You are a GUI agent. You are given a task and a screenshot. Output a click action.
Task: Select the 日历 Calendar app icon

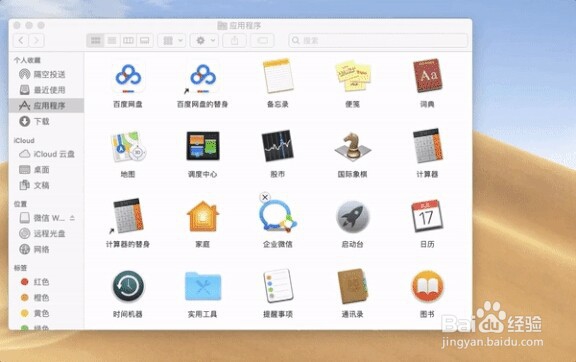pos(427,216)
